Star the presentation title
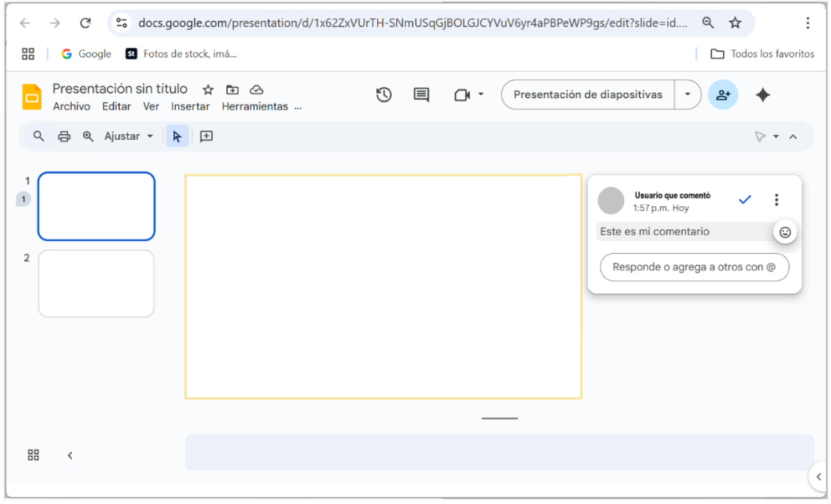 (x=208, y=89)
